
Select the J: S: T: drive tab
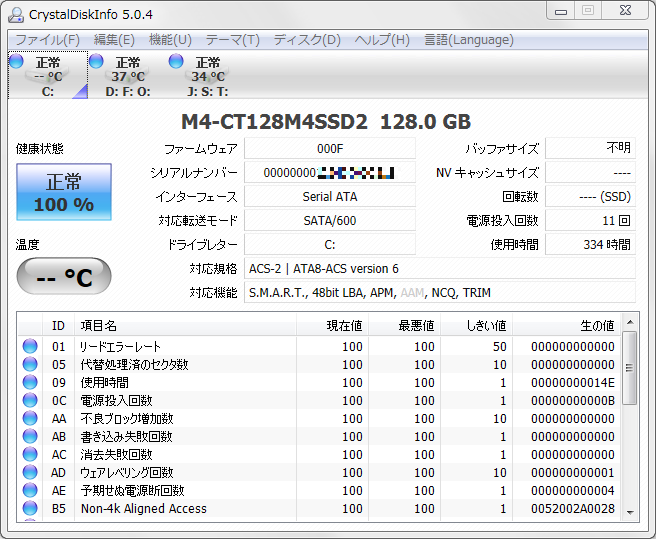coord(208,75)
